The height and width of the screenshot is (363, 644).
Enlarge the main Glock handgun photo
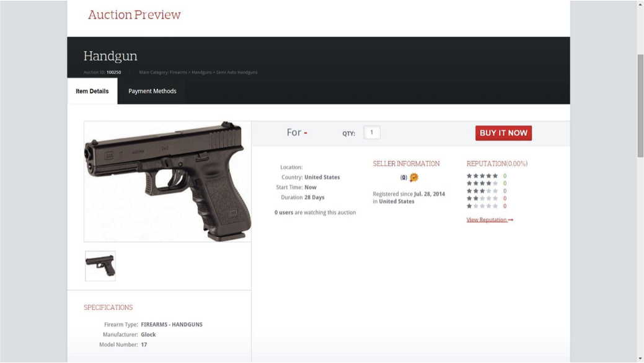tap(167, 181)
